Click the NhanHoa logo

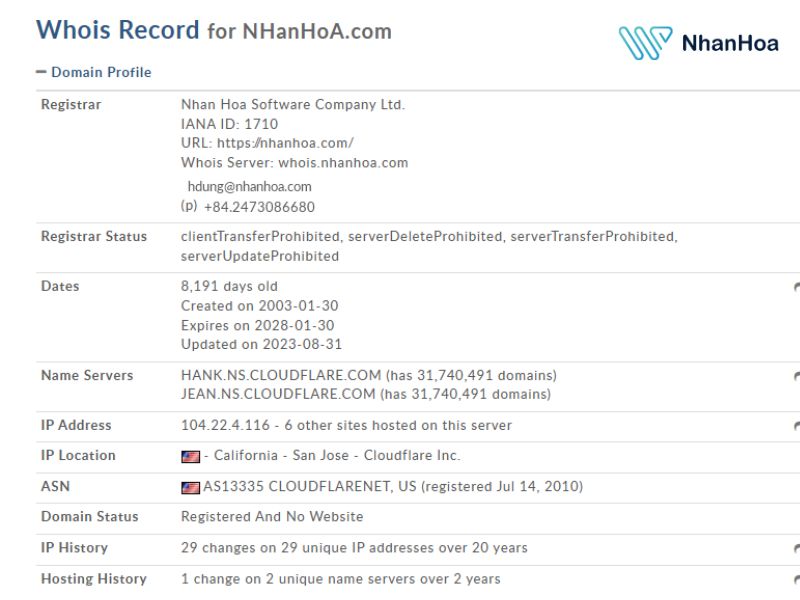[698, 43]
